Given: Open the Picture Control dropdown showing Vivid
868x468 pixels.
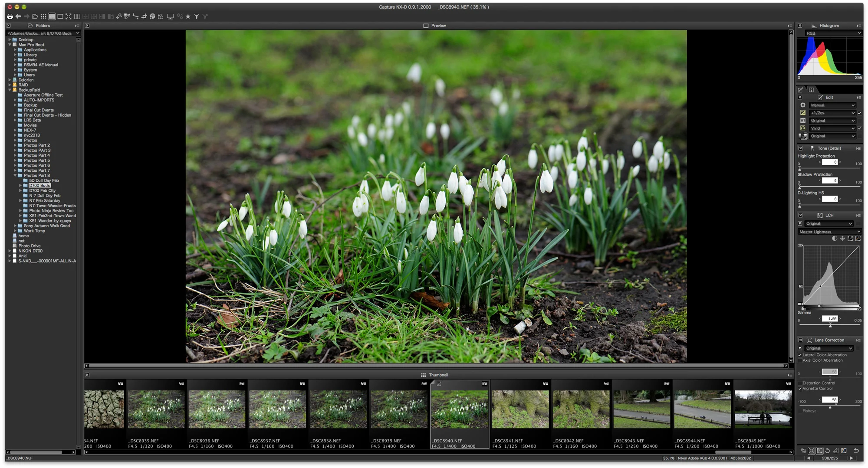Looking at the screenshot, I should (x=831, y=128).
